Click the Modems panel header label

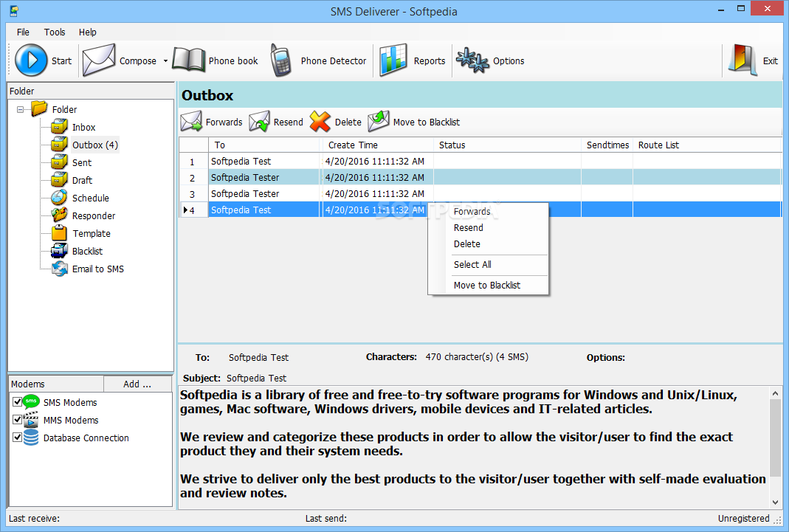coord(27,384)
